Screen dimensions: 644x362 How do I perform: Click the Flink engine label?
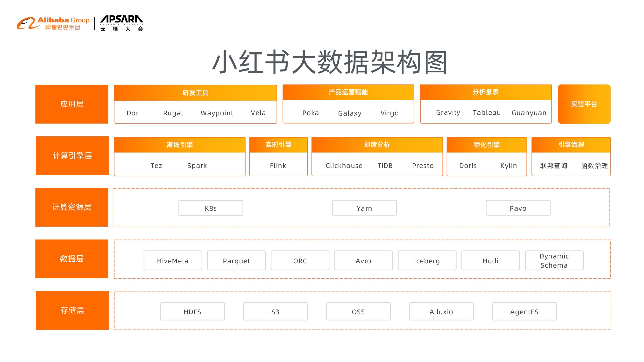[278, 166]
